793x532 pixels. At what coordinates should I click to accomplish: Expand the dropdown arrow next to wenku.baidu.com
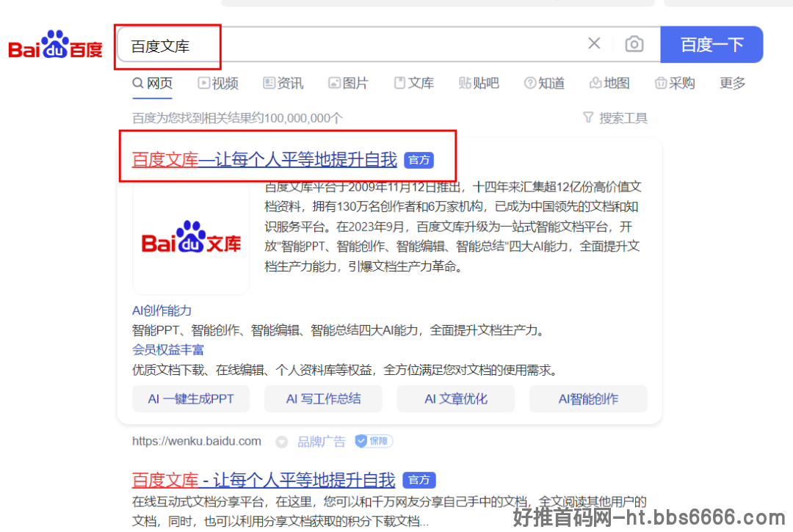[282, 442]
